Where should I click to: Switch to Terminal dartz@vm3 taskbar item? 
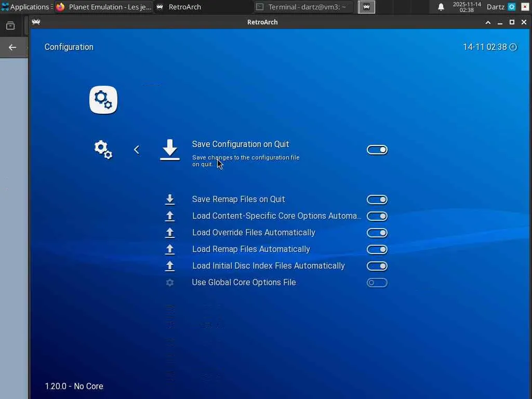coord(303,7)
